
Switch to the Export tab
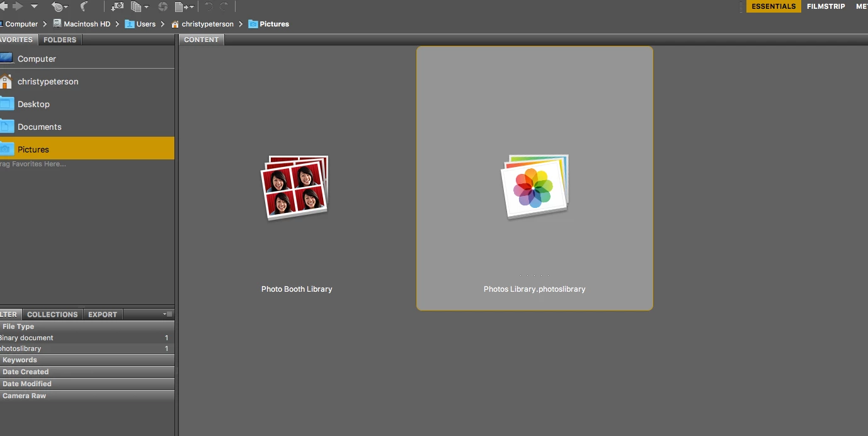click(x=103, y=314)
